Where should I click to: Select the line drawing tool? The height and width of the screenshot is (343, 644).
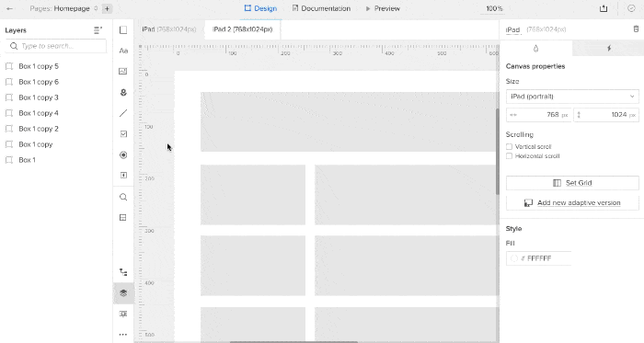pyautogui.click(x=123, y=113)
